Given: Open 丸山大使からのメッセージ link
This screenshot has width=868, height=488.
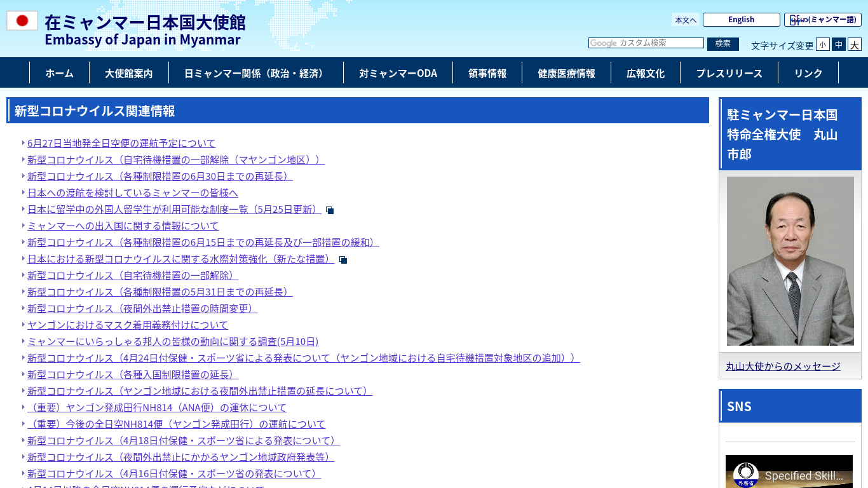Looking at the screenshot, I should click(783, 367).
